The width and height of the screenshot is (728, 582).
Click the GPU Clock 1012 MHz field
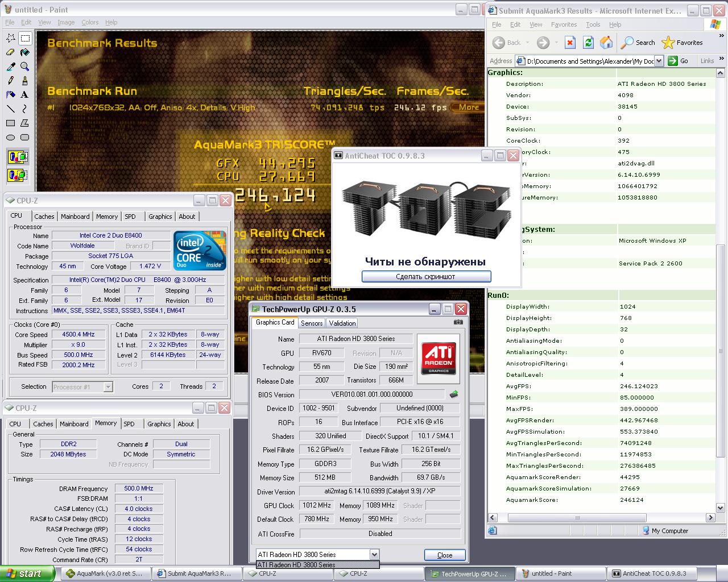tap(317, 505)
